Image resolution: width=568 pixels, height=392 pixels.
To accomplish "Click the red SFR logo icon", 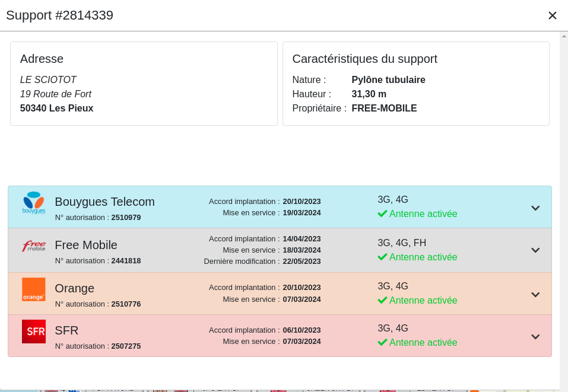I will pos(34,332).
